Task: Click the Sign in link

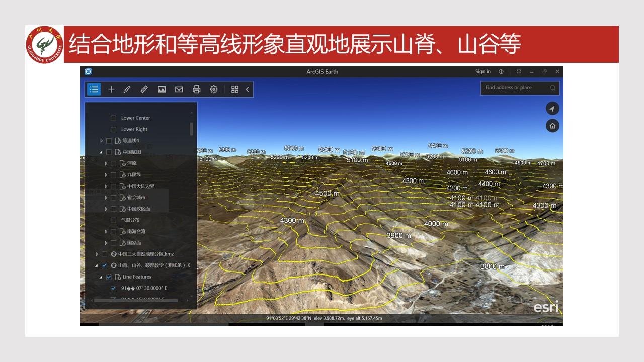Action: (483, 71)
